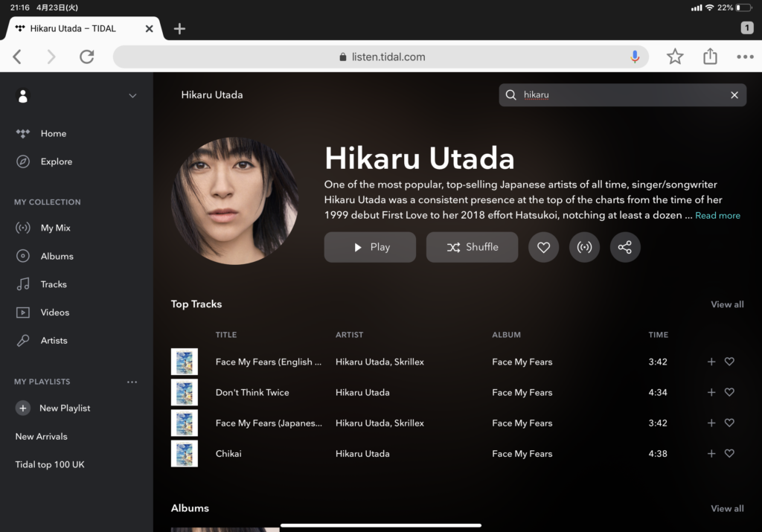The width and height of the screenshot is (762, 532).
Task: Select the Hikaru Utada – TIDAL tab
Action: point(83,29)
